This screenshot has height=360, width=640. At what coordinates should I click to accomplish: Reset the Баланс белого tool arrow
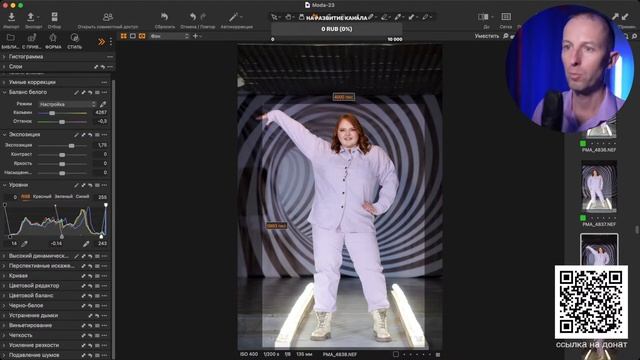[x=90, y=93]
